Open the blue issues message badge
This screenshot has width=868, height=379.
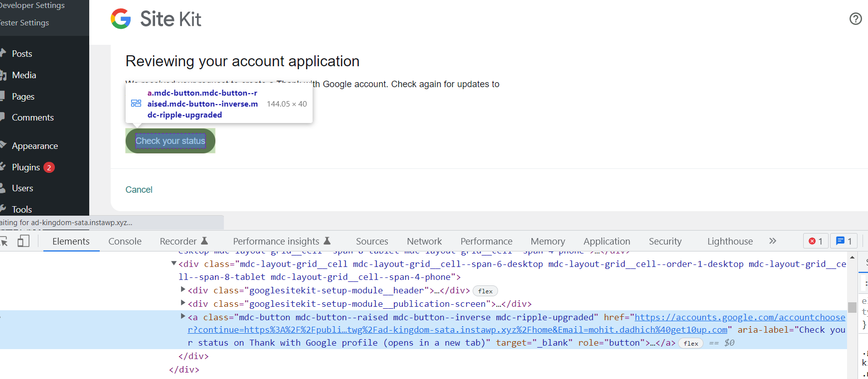point(844,241)
